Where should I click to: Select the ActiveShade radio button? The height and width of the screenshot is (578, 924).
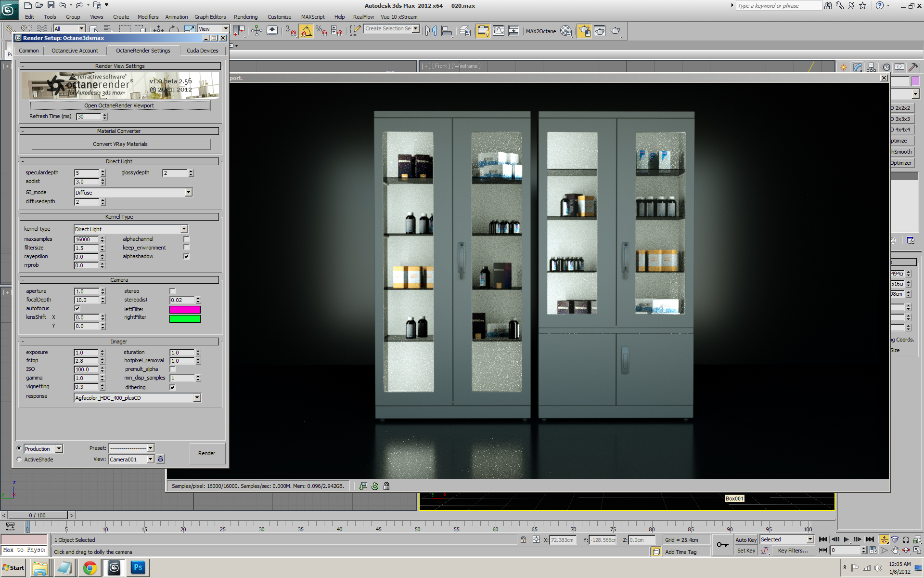click(x=19, y=460)
